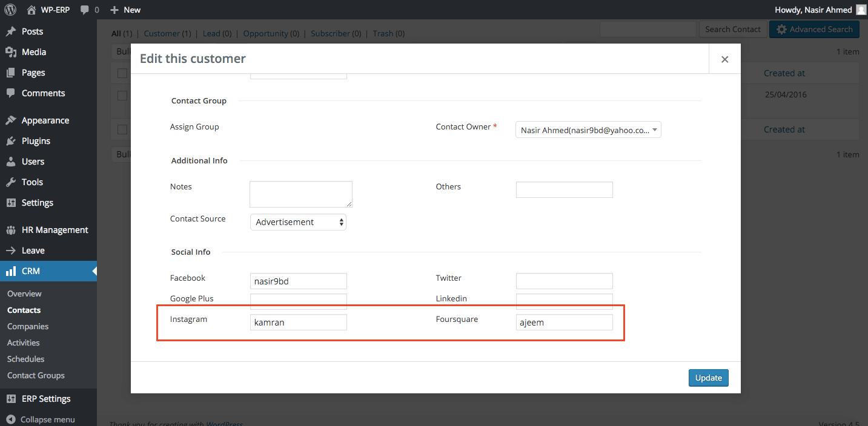Open the Contact Owner dropdown
This screenshot has width=868, height=426.
587,129
